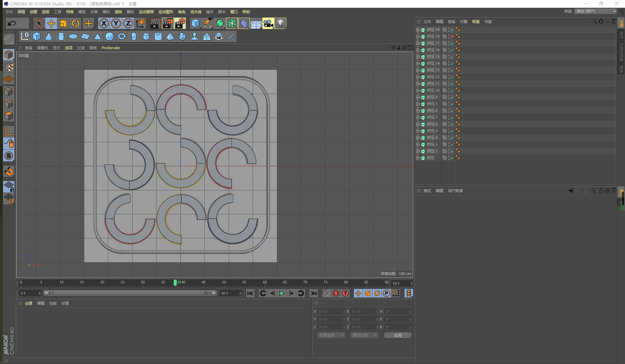Open the ProRender viewport menu
Image resolution: width=625 pixels, height=364 pixels.
[111, 48]
